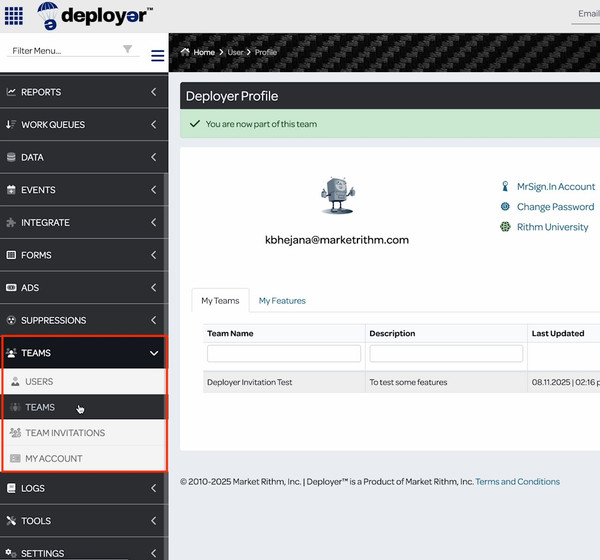Expand the Tools menu chevron

[153, 521]
